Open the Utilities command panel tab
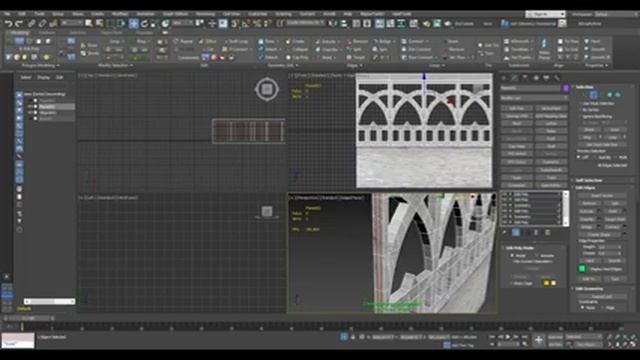The width and height of the screenshot is (640, 360). point(557,78)
